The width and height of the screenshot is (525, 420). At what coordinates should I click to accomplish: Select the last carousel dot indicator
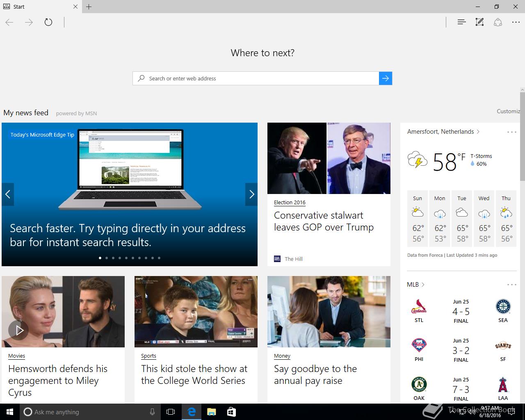159,258
